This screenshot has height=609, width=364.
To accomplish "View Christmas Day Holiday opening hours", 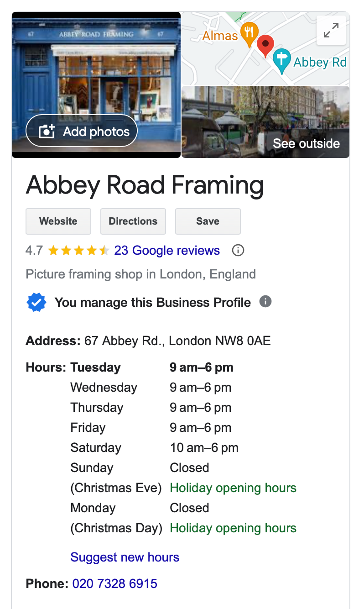I will tap(233, 528).
